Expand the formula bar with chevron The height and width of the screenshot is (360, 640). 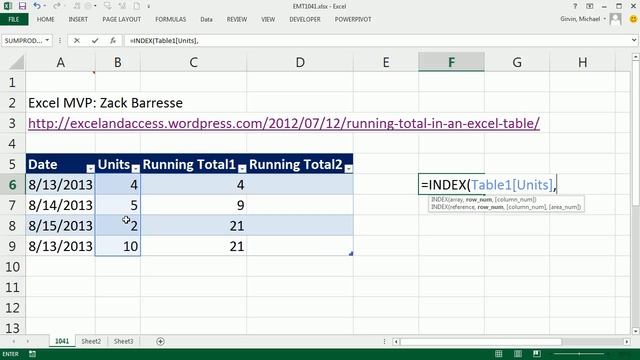point(634,40)
